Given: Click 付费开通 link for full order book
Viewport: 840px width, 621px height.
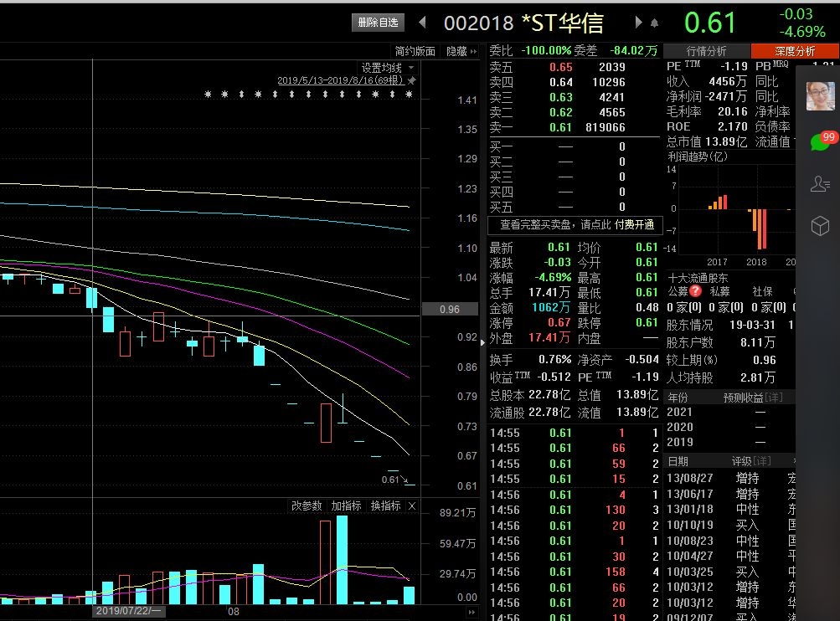Looking at the screenshot, I should point(634,225).
